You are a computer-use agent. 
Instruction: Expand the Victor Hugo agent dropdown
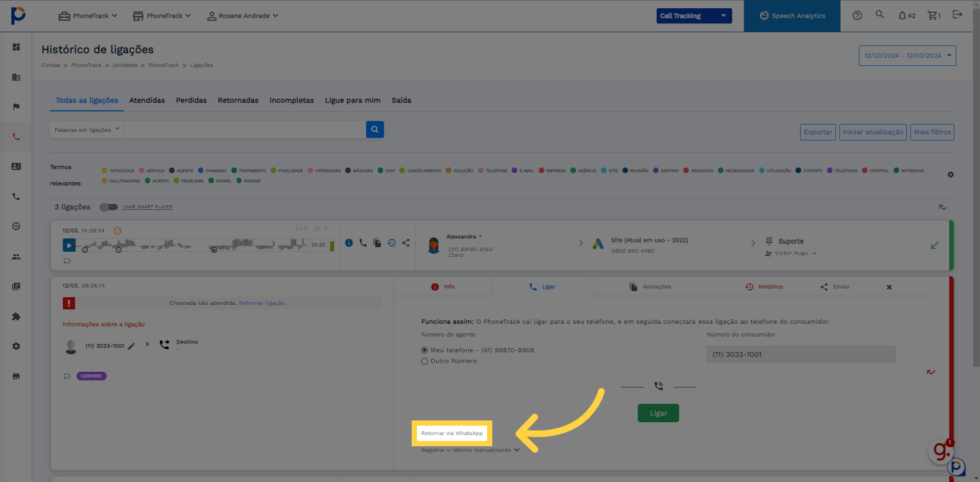[x=814, y=253]
